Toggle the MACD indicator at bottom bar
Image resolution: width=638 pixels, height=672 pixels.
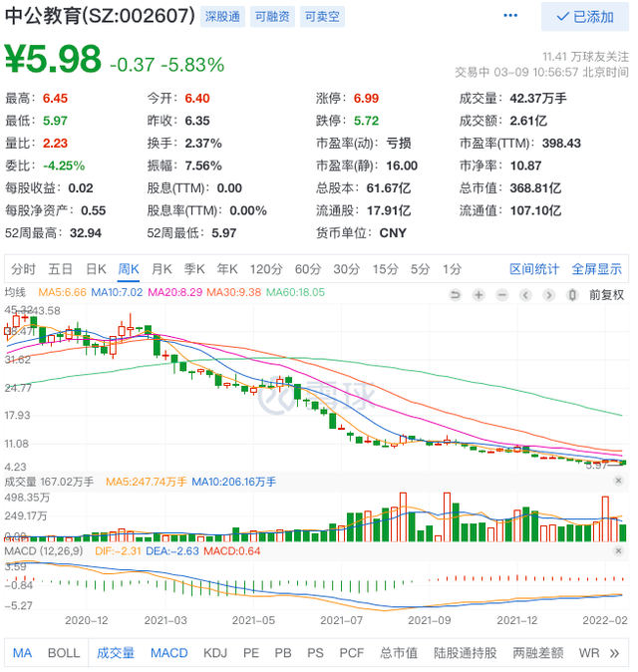[x=168, y=653]
